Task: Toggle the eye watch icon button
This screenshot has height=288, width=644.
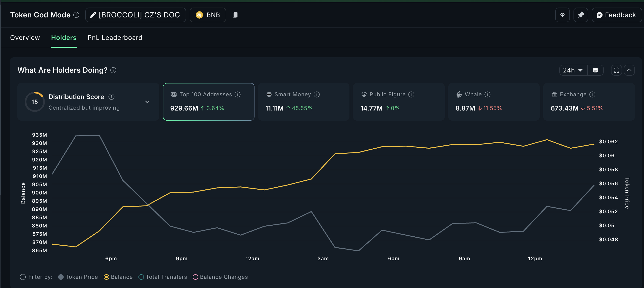Action: point(562,15)
